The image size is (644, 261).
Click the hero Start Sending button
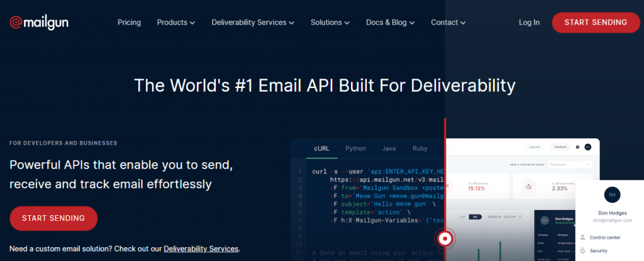click(53, 218)
